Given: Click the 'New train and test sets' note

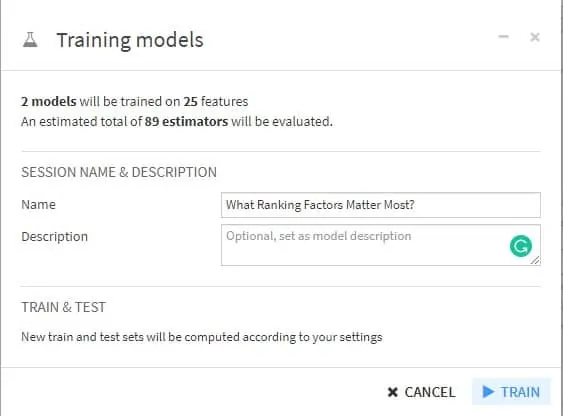Looking at the screenshot, I should 202,337.
